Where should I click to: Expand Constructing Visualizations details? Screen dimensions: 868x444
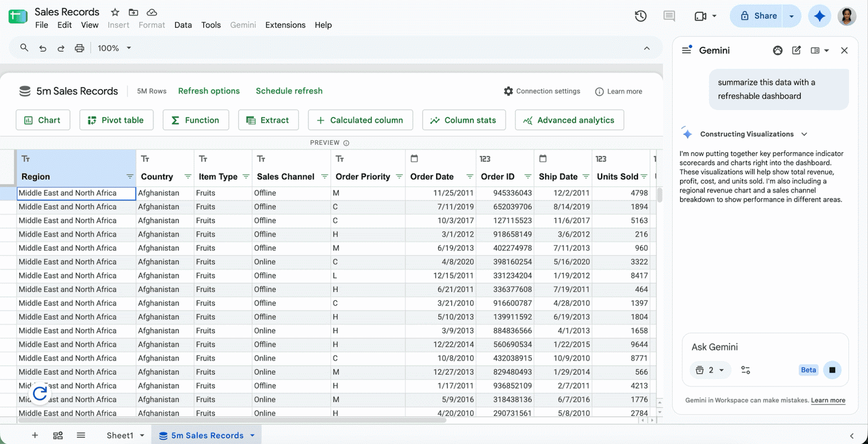pos(805,134)
